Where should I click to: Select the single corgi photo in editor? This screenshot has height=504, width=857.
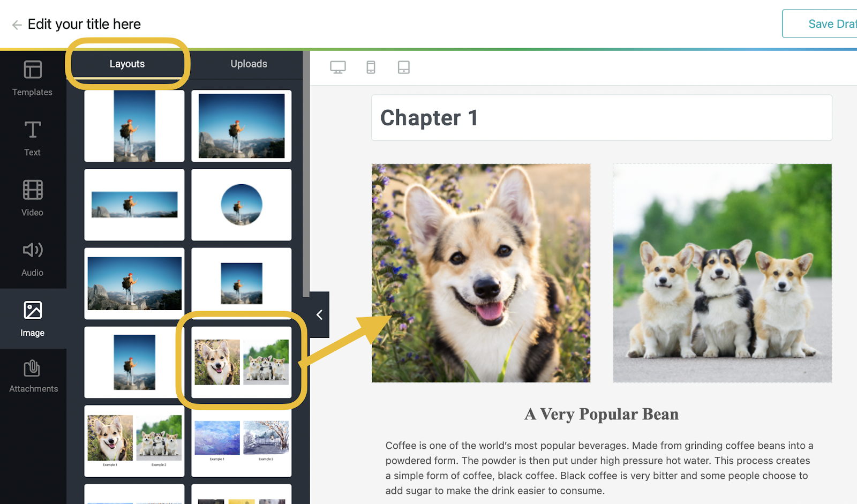point(481,273)
